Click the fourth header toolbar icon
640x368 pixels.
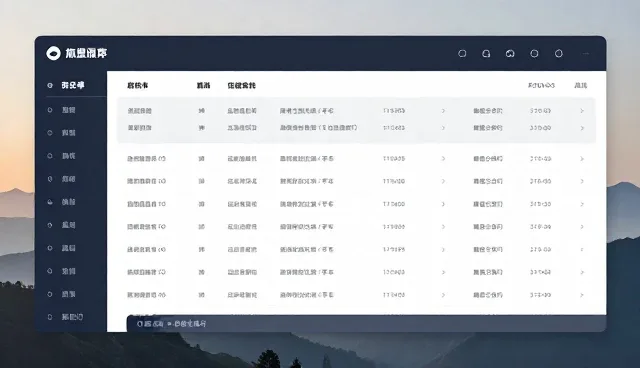click(534, 53)
